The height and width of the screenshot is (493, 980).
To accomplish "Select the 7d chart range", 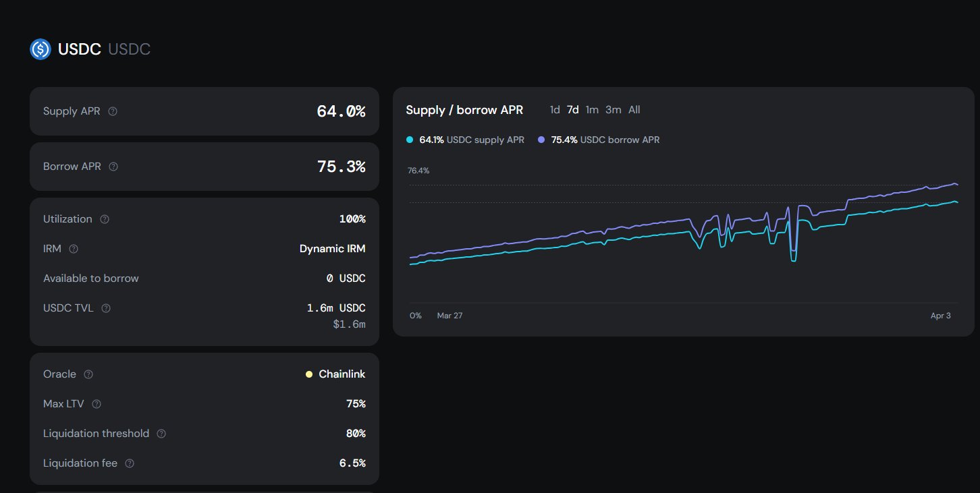I will [572, 110].
